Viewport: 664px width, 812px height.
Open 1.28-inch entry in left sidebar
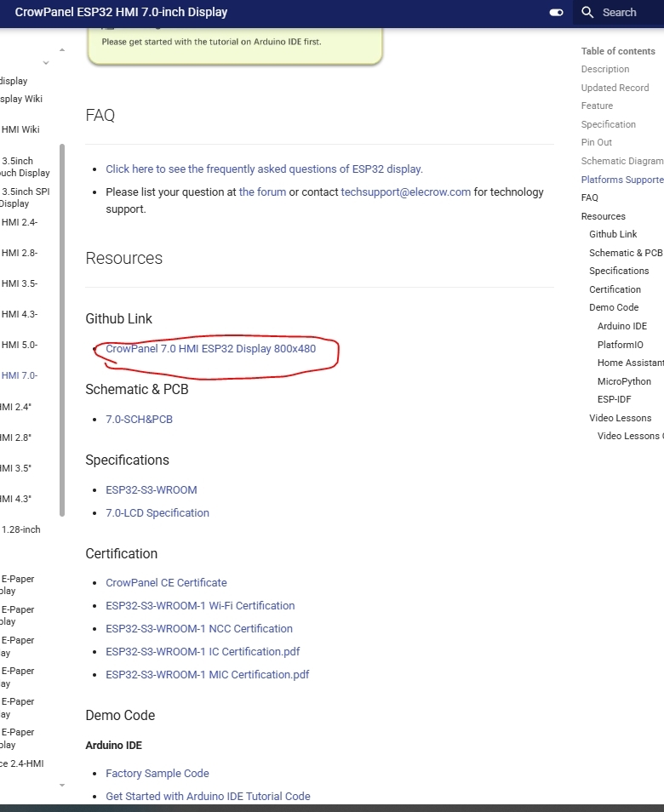pyautogui.click(x=20, y=529)
